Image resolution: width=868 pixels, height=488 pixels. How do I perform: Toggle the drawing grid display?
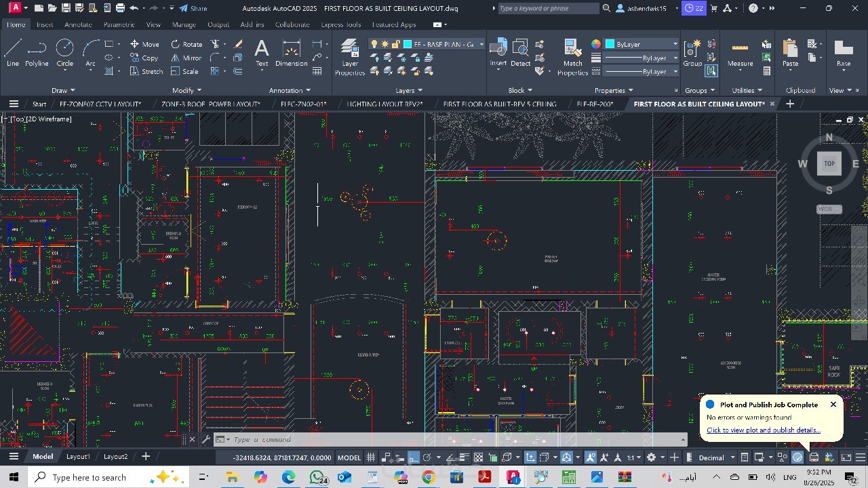(x=371, y=457)
